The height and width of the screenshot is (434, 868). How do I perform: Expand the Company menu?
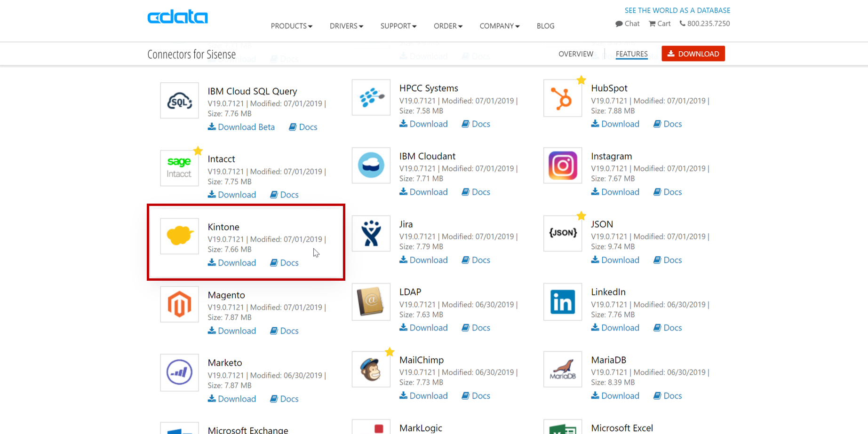point(500,26)
